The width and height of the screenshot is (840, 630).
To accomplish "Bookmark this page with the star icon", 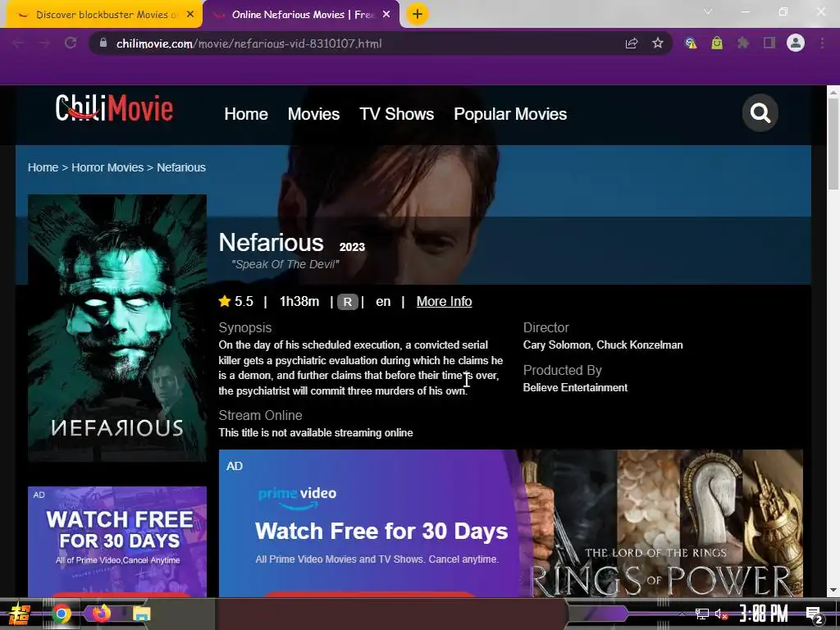I will click(658, 43).
